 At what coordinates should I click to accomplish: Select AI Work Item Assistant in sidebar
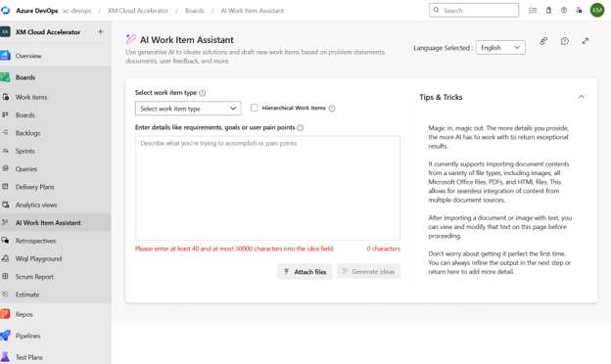pos(56,222)
